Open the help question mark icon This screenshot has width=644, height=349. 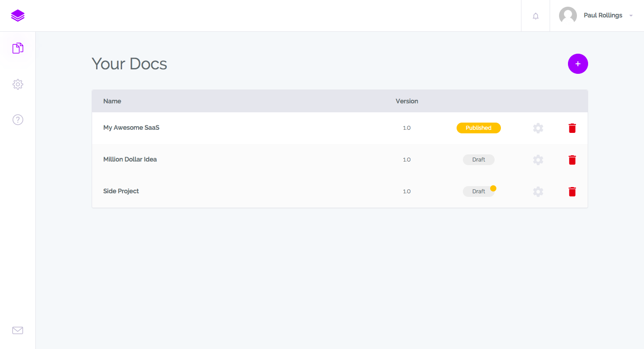[x=18, y=119]
